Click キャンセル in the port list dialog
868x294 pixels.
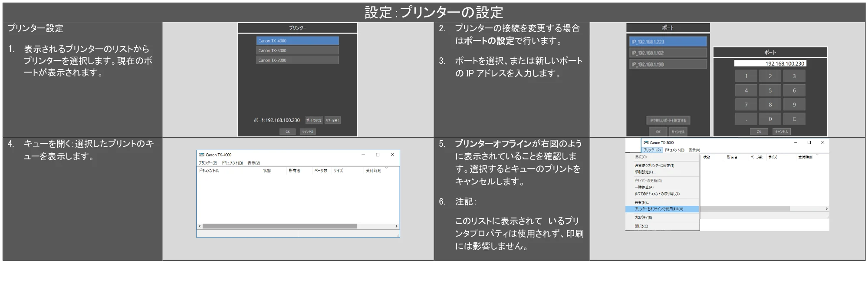coord(678,132)
